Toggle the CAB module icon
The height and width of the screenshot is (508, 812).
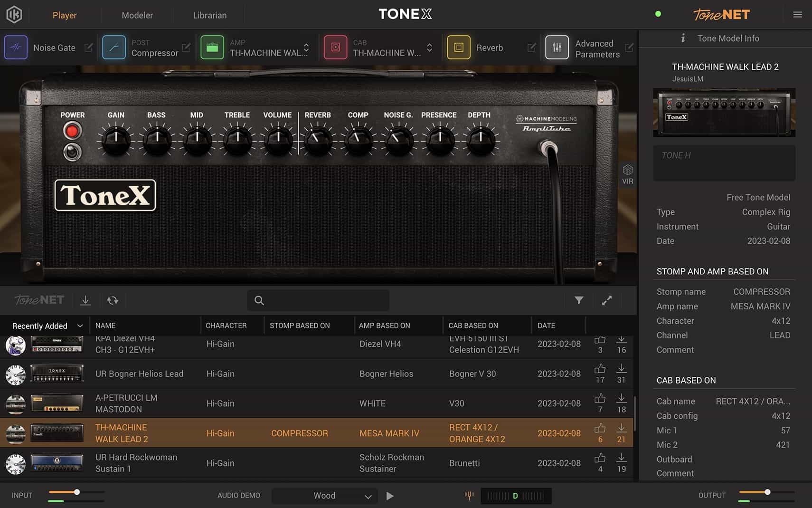point(335,48)
